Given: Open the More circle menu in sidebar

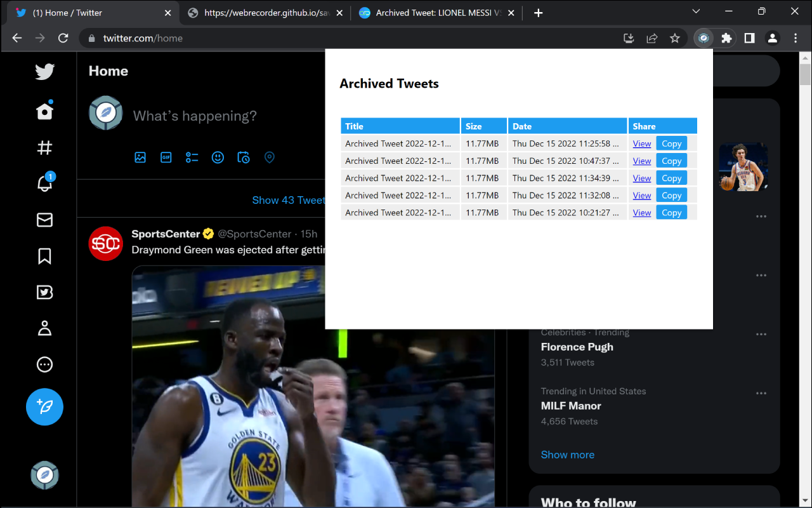Looking at the screenshot, I should (44, 364).
